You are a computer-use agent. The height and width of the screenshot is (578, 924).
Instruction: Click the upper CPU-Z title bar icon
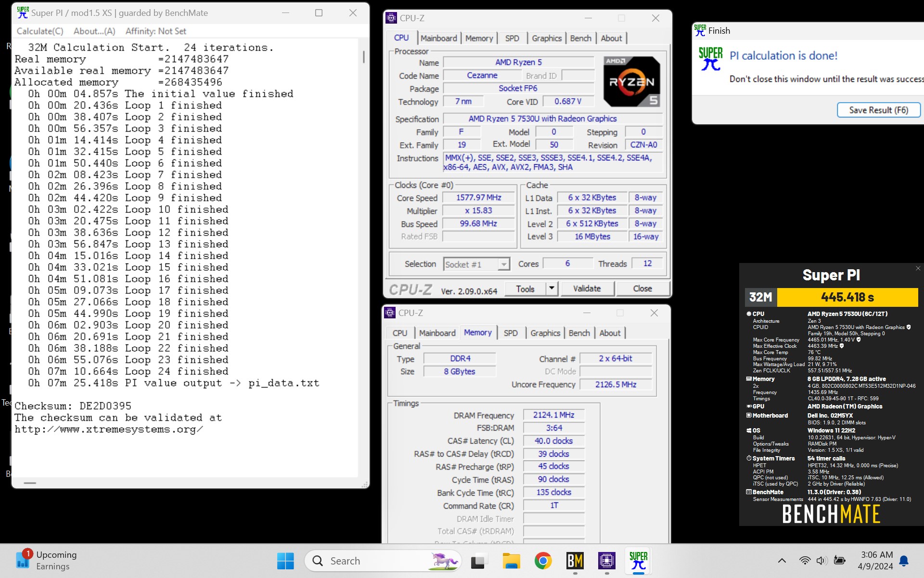(x=392, y=18)
